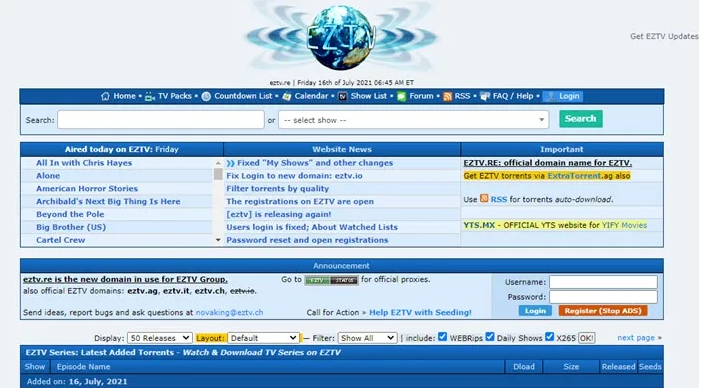Click the Aired today list scroll down arrow
Image resolution: width=701 pixels, height=388 pixels.
[x=218, y=240]
